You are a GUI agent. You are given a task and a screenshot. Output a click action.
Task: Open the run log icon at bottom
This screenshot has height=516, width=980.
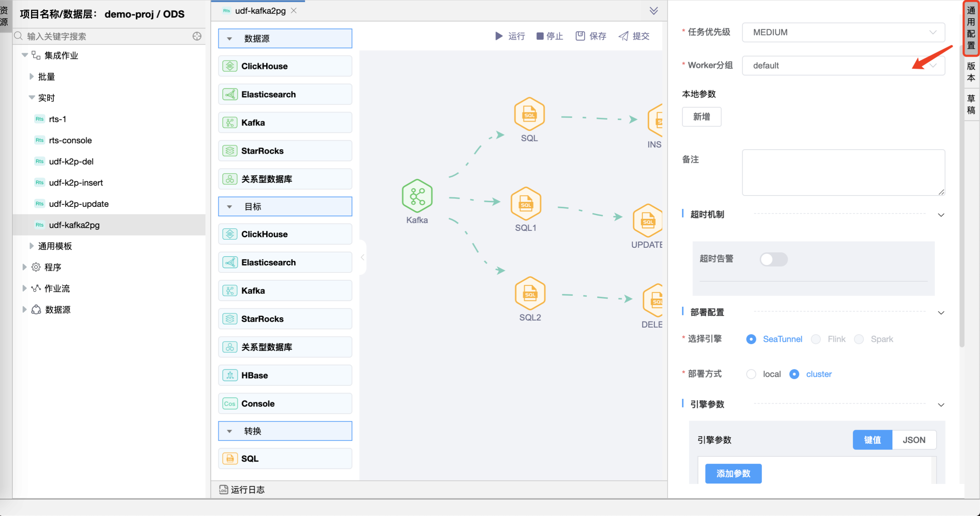[223, 489]
